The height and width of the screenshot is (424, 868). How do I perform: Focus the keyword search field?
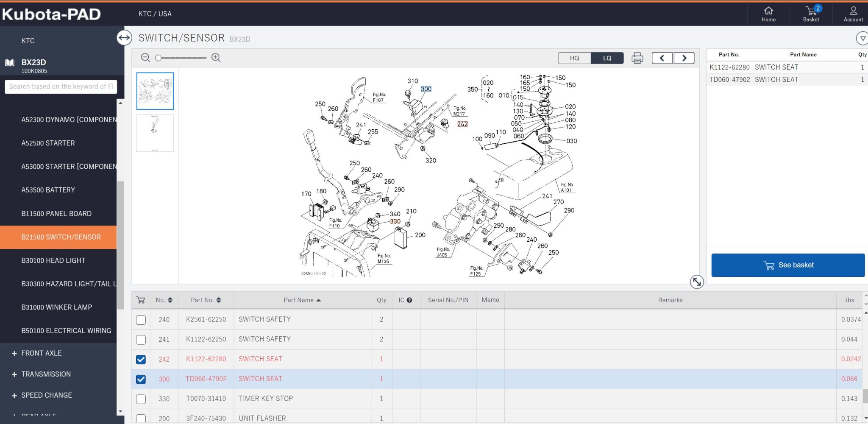(61, 86)
